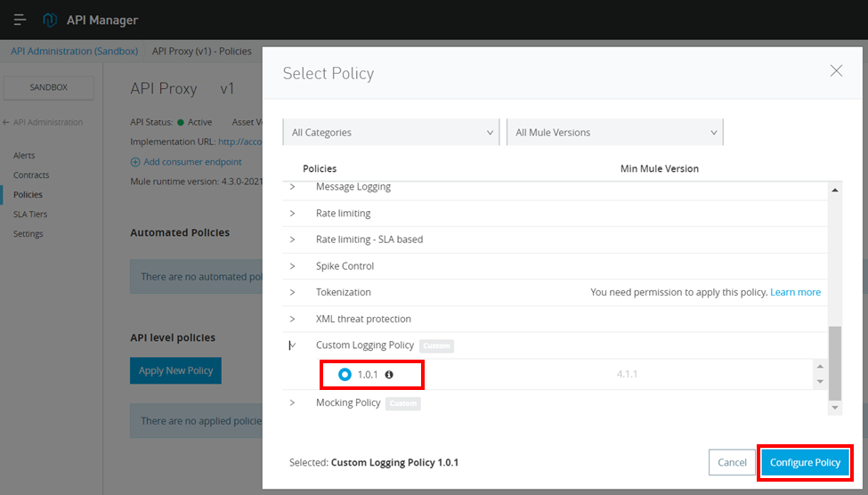Click info icon next to version 1.0.1
This screenshot has width=868, height=495.
389,375
